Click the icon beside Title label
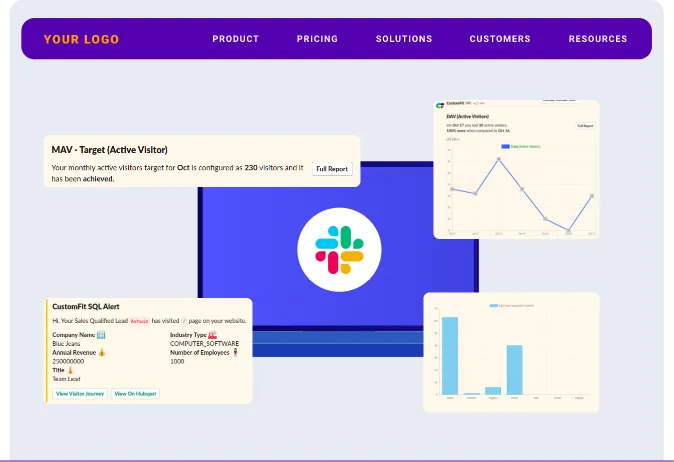The height and width of the screenshot is (462, 674). 70,370
